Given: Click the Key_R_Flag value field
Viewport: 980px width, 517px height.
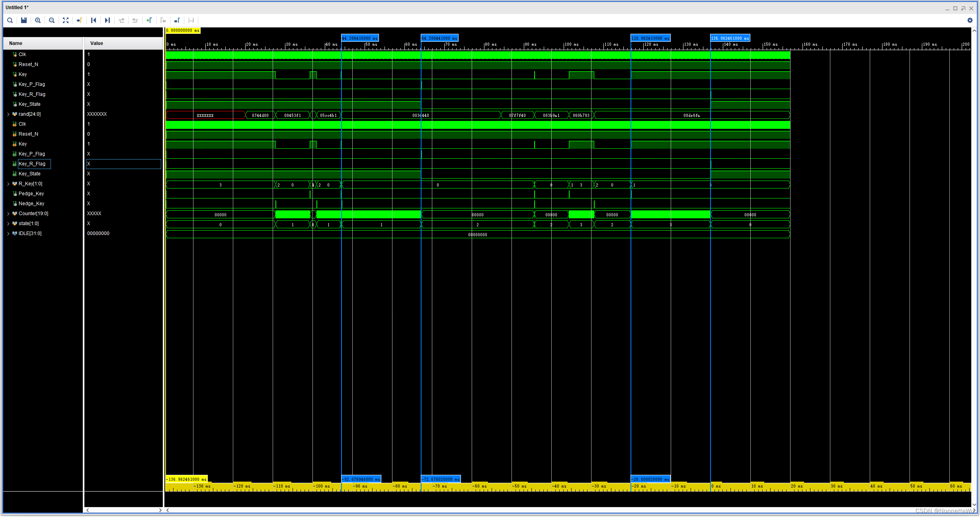Looking at the screenshot, I should [123, 164].
